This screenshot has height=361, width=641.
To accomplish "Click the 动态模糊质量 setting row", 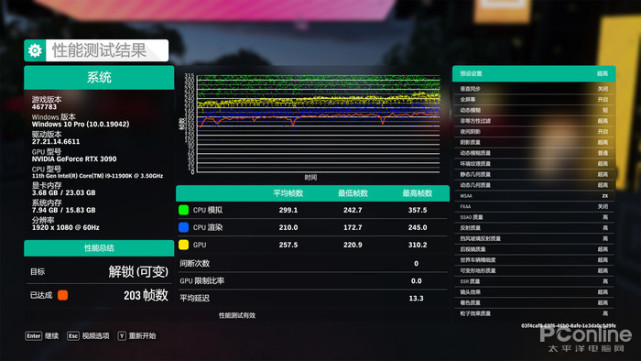I will [x=533, y=153].
